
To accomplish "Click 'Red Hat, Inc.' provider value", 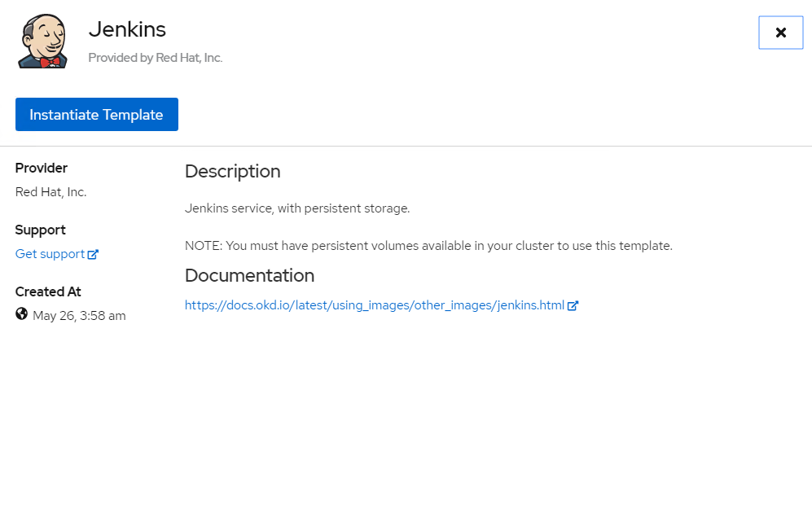I will 50,192.
